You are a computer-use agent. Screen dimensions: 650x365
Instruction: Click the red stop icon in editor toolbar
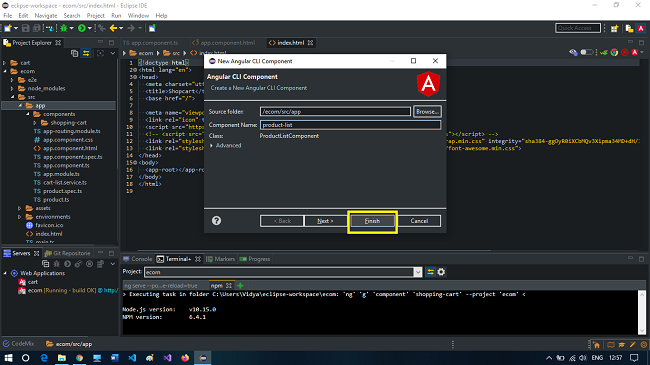(625, 52)
